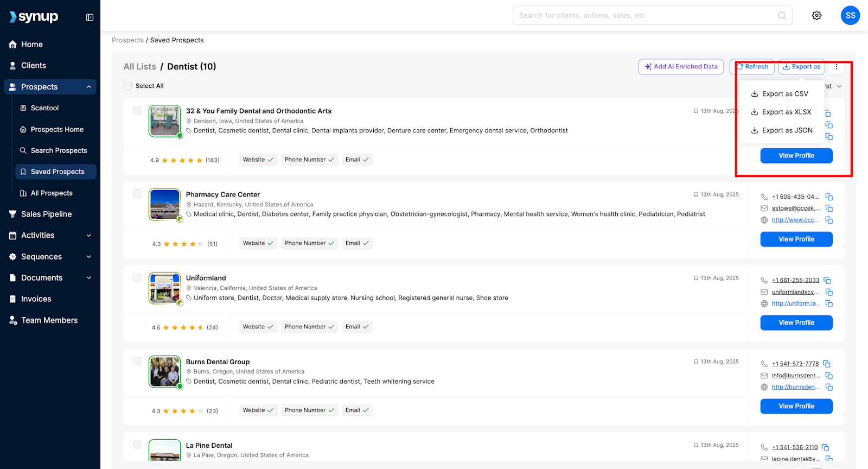The image size is (868, 469).
Task: Open Saved Prospects in sidebar
Action: coord(55,172)
